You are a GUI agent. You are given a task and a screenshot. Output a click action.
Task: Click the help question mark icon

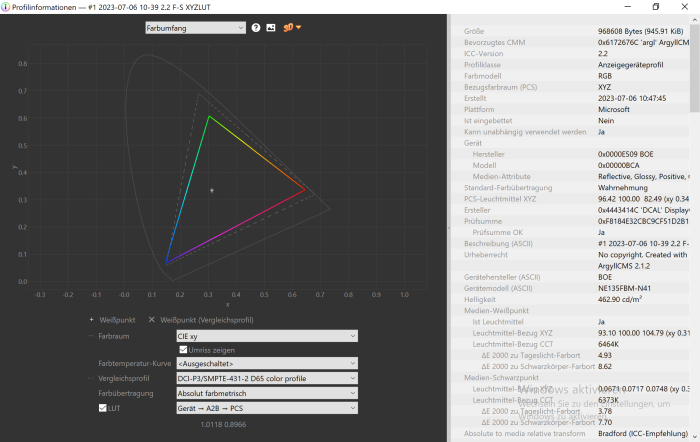(x=256, y=28)
